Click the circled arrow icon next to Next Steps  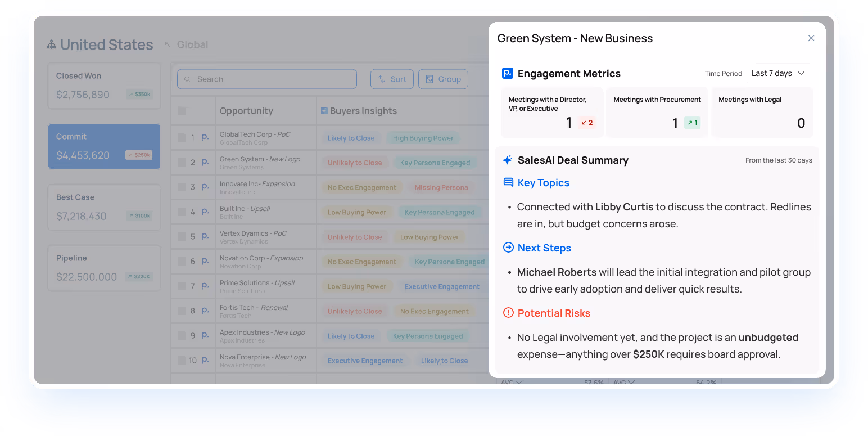(x=509, y=248)
